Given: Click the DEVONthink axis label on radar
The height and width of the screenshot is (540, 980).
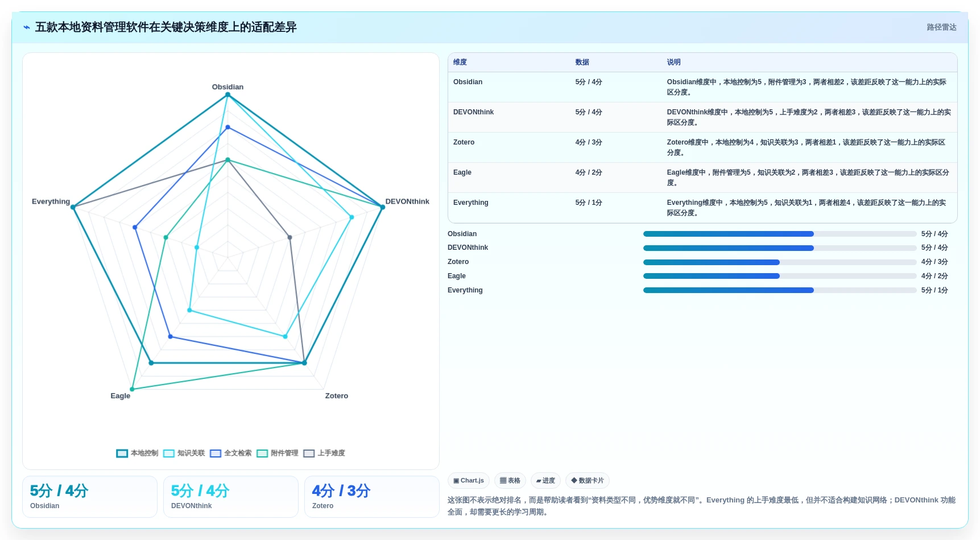Looking at the screenshot, I should point(407,201).
